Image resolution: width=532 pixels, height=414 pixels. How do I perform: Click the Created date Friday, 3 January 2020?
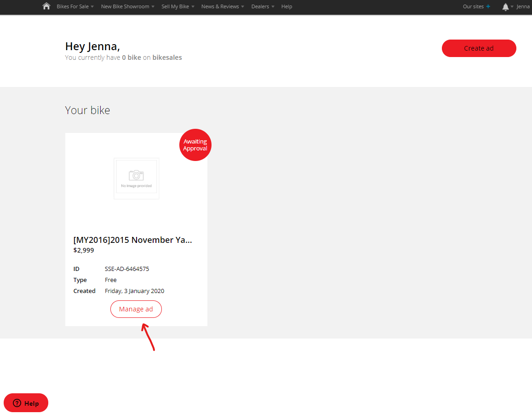(134, 291)
